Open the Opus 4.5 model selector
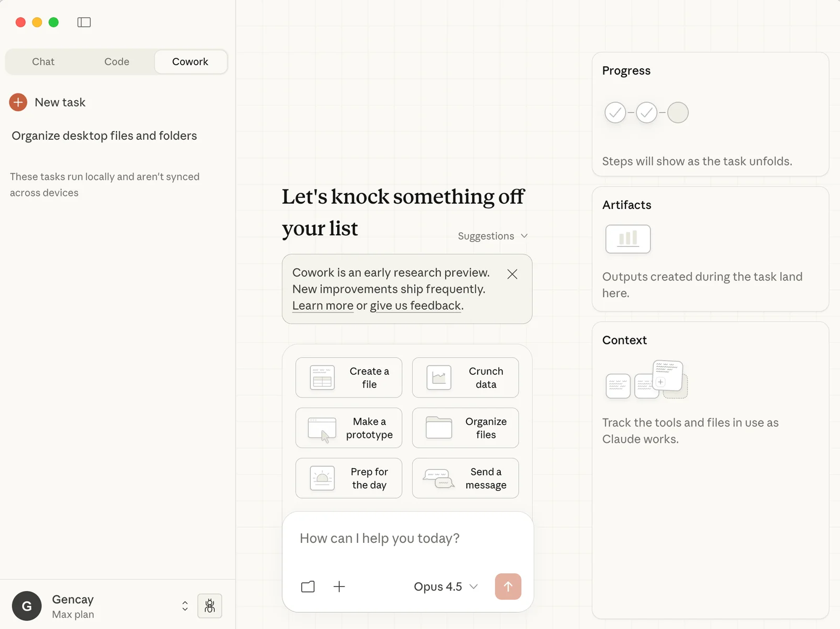 (x=446, y=586)
